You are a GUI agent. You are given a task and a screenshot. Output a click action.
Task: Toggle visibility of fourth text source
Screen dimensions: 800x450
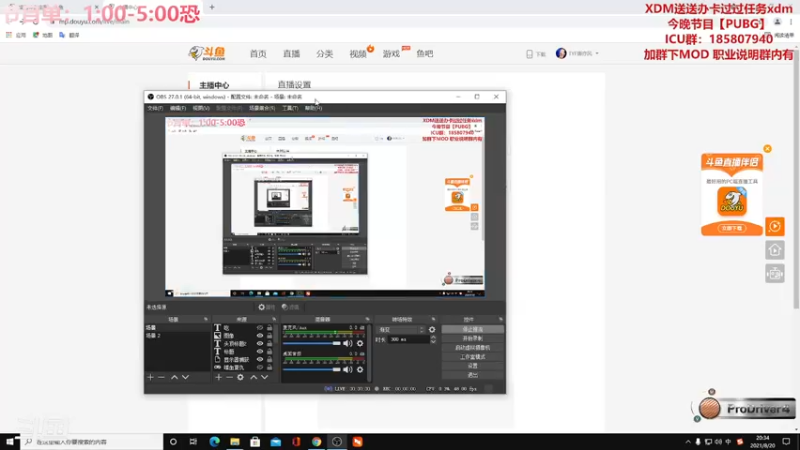click(260, 352)
